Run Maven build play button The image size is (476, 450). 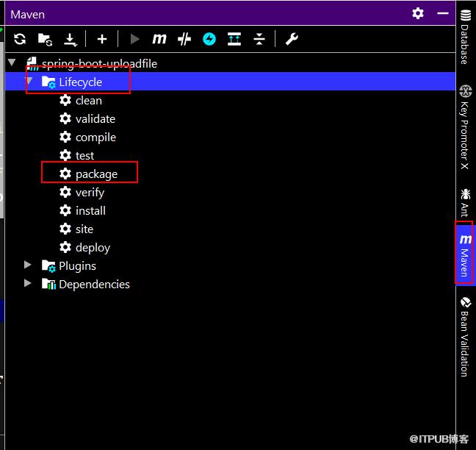pyautogui.click(x=134, y=39)
